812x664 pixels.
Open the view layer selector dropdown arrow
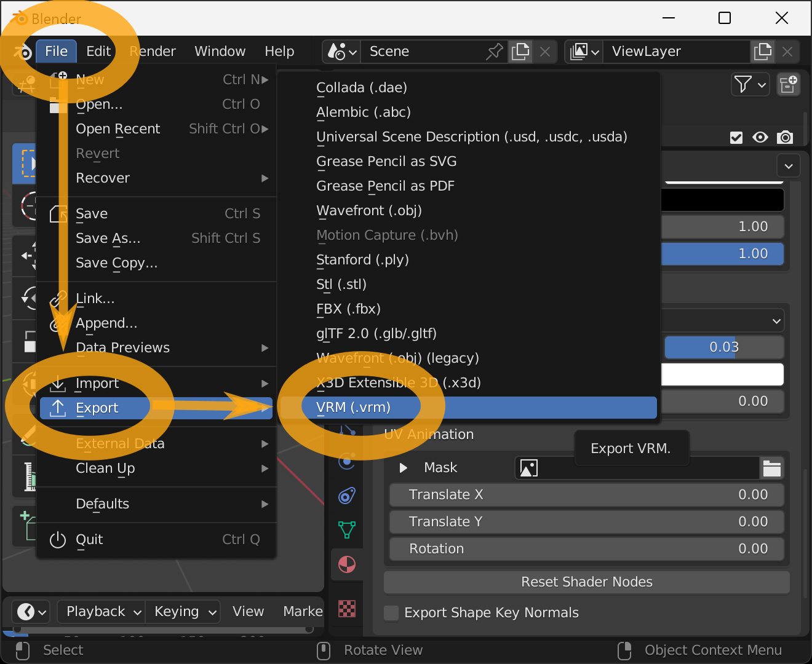click(x=595, y=52)
